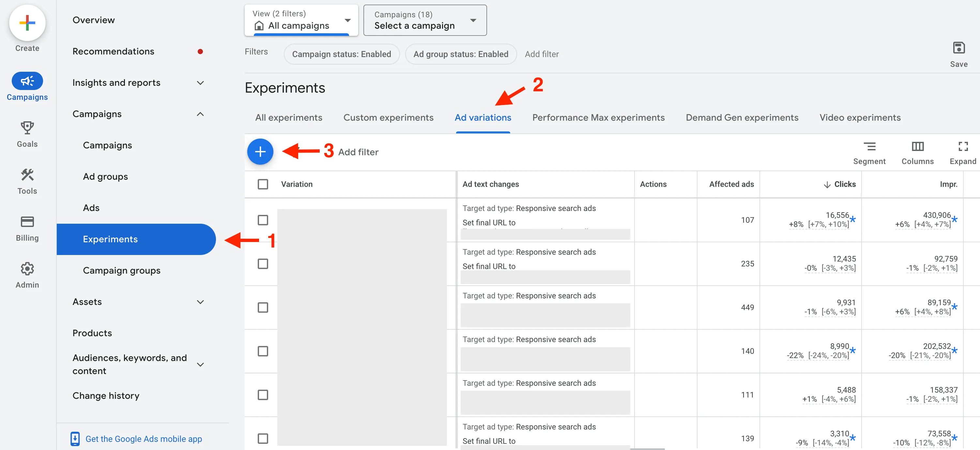
Task: Click the Variation column header
Action: [297, 184]
